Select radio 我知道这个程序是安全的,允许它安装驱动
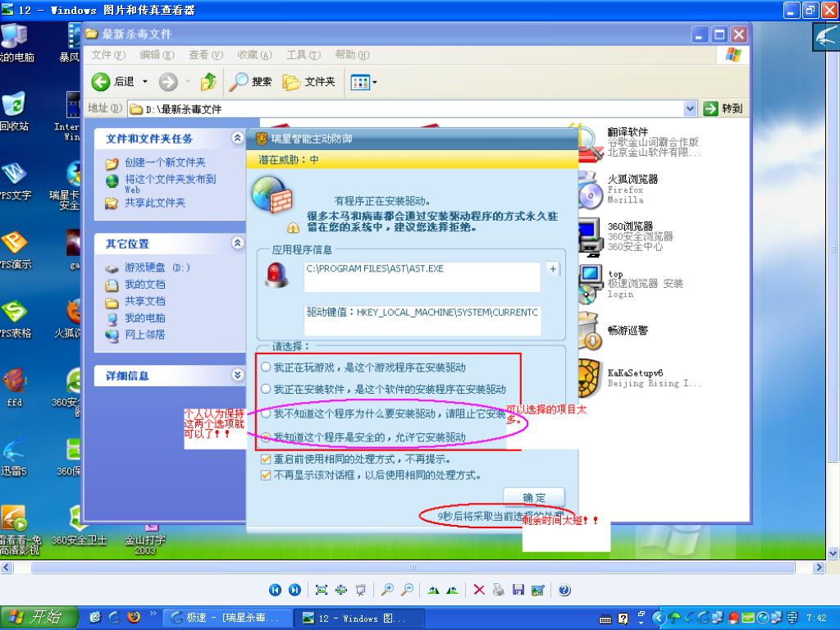 266,437
